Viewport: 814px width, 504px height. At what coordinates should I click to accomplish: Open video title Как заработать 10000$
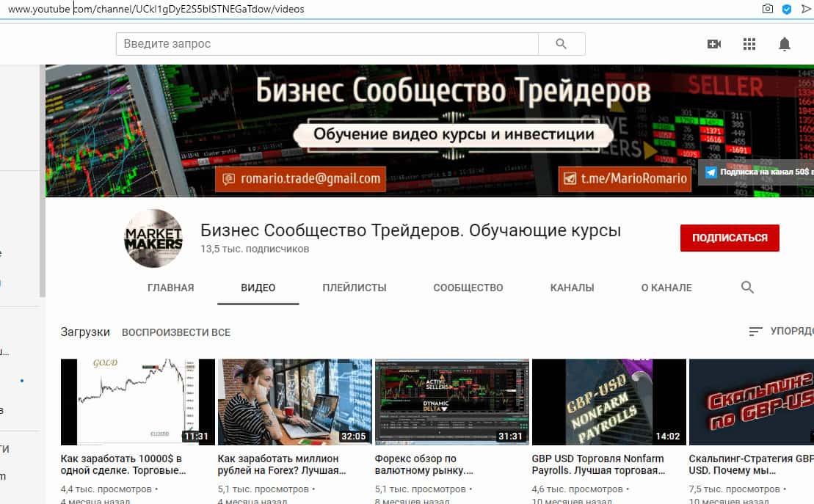coord(123,464)
